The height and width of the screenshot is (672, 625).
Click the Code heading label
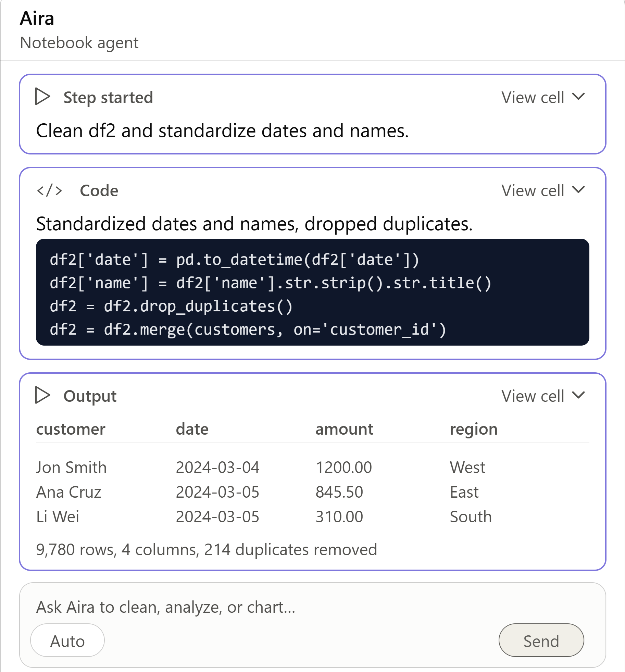click(x=99, y=190)
